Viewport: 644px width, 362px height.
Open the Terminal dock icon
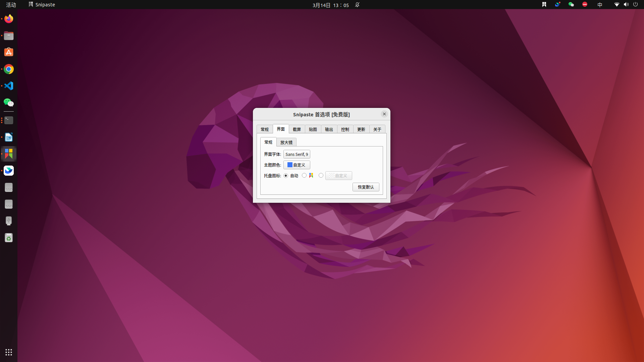(x=9, y=120)
